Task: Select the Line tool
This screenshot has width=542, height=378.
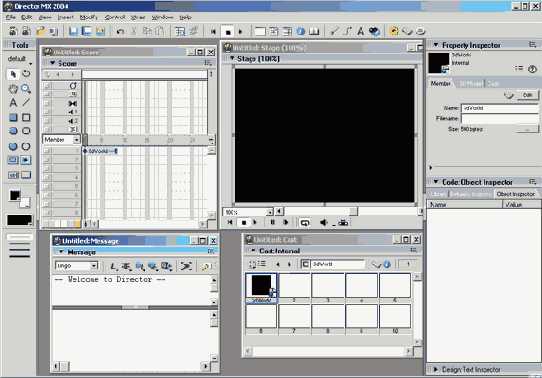Action: click(26, 102)
